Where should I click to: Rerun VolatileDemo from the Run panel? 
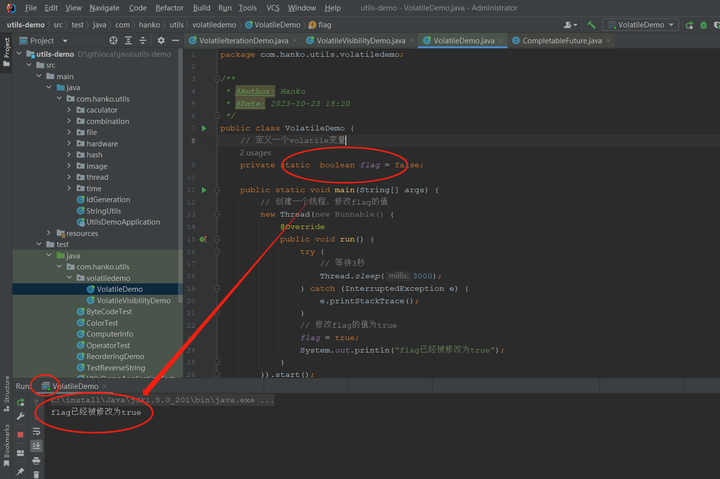pos(20,402)
